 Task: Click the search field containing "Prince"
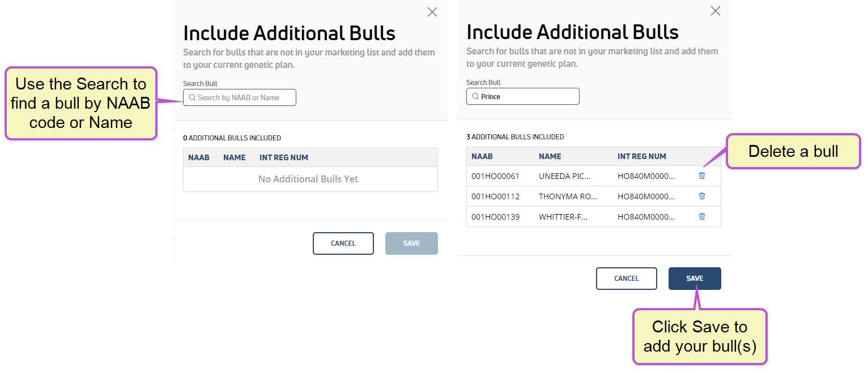coord(528,96)
